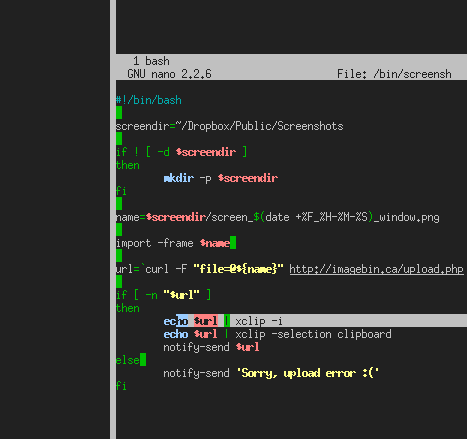The width and height of the screenshot is (467, 439).
Task: Click the 'xclip -selection clipboard' line
Action: point(277,334)
